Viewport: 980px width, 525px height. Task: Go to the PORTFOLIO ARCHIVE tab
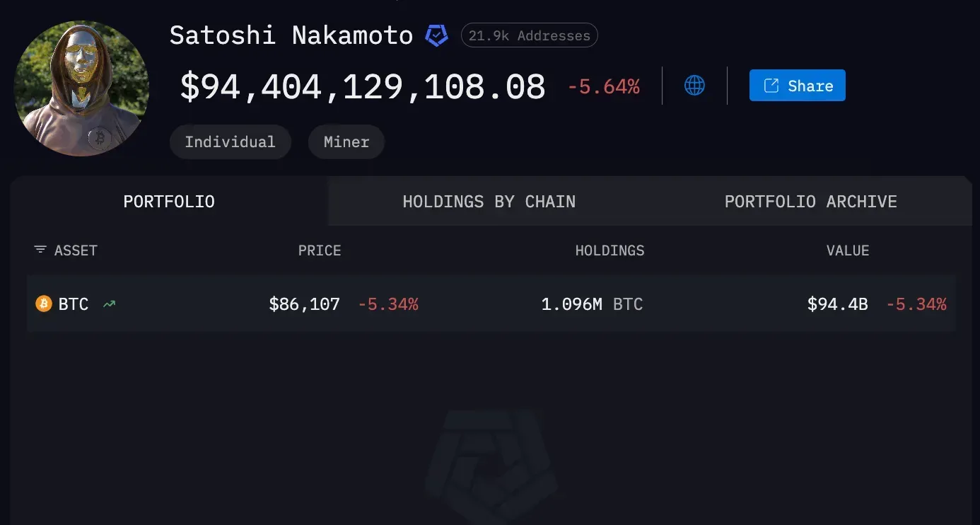coord(810,202)
